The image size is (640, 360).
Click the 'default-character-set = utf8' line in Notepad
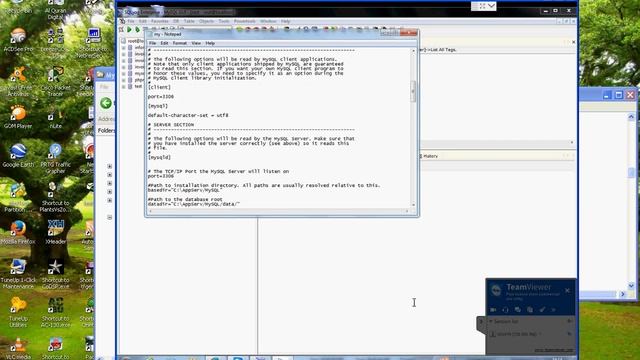point(188,116)
